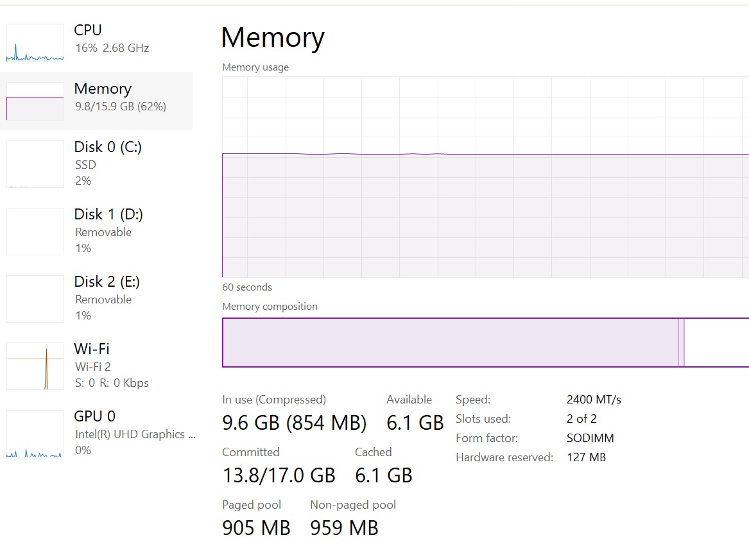
Task: Click the standby region of Memory composition bar
Action: pyautogui.click(x=716, y=343)
